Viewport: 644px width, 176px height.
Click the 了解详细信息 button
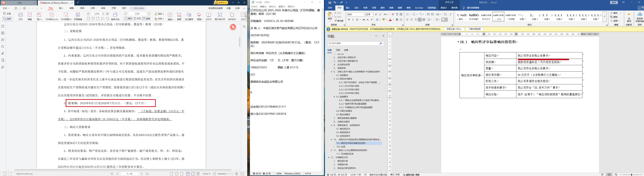coord(474,29)
